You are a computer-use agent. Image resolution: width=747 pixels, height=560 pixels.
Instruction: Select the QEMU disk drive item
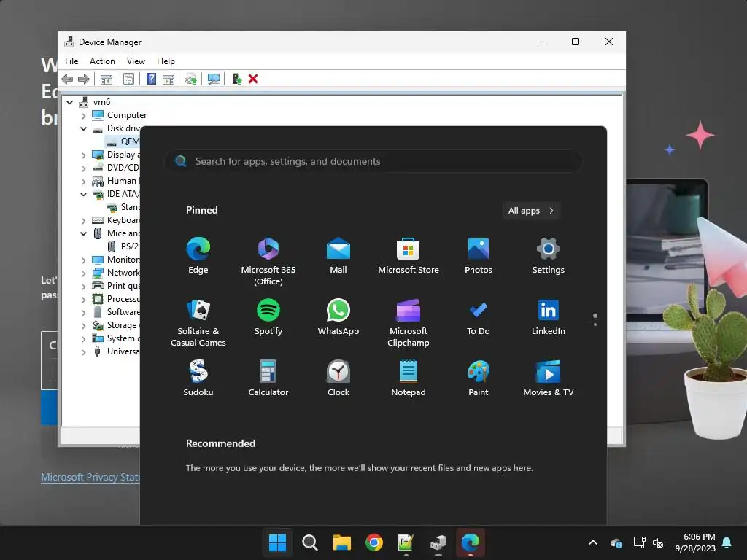click(x=123, y=141)
